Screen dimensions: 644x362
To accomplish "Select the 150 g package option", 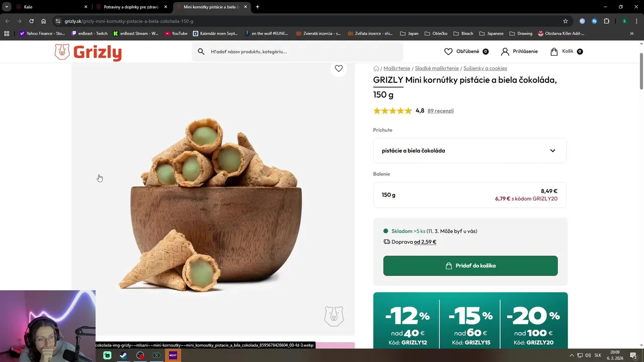I will (x=469, y=195).
